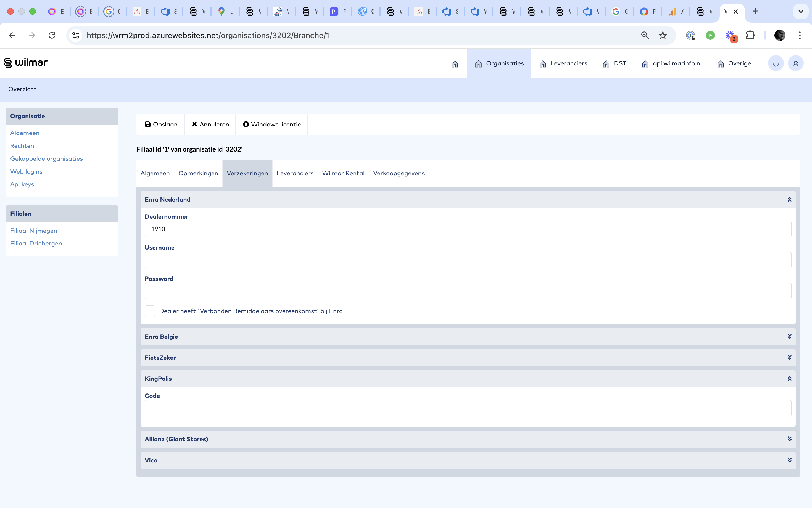Focus the Dealernummer input field
Image resolution: width=812 pixels, height=508 pixels.
(468, 229)
